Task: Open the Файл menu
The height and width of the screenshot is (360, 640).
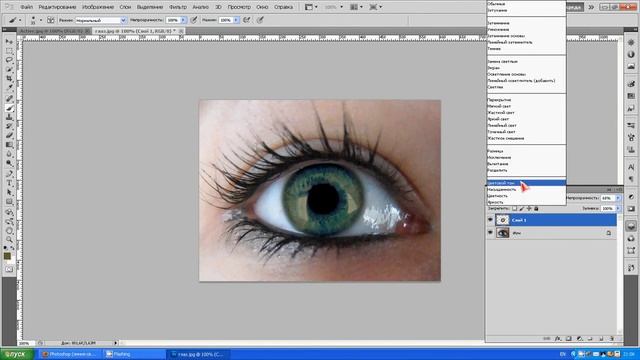Action: [27, 7]
